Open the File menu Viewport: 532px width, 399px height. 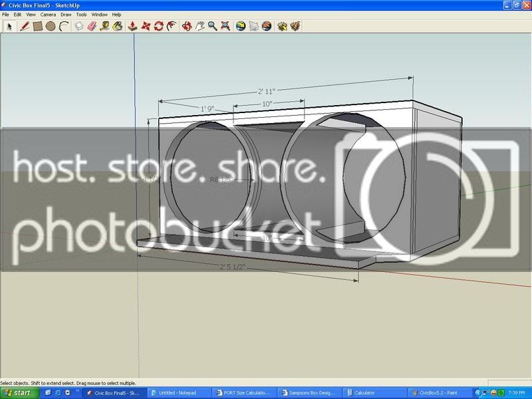[x=5, y=15]
